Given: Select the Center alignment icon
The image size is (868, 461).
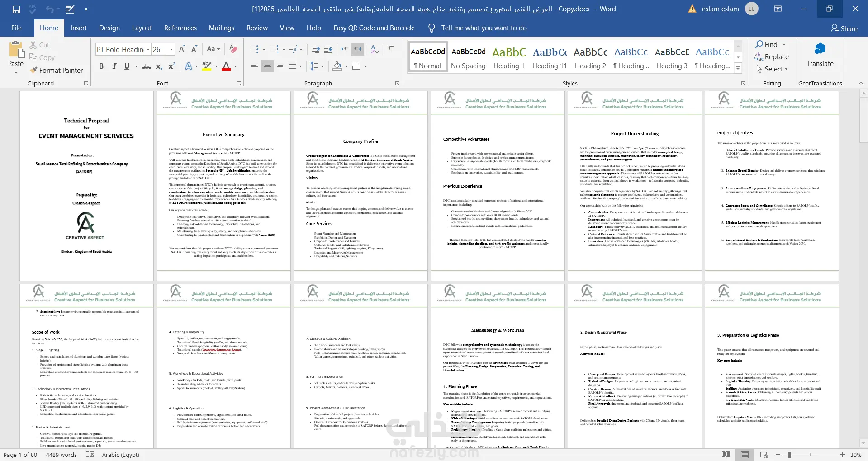Looking at the screenshot, I should tap(267, 66).
